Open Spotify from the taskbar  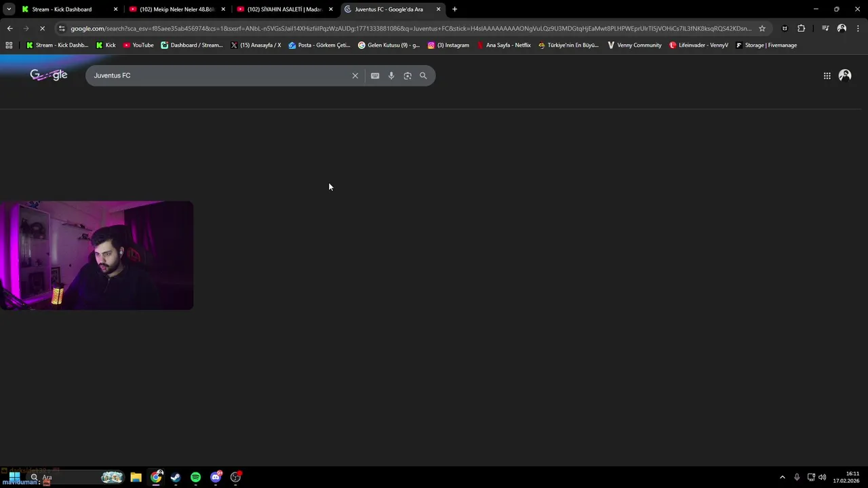(x=195, y=477)
